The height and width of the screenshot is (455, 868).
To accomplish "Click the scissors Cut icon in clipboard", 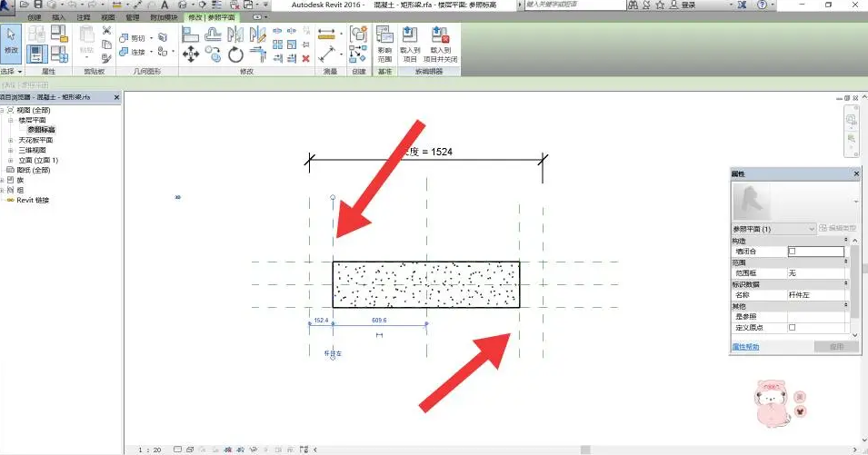I will click(x=107, y=31).
